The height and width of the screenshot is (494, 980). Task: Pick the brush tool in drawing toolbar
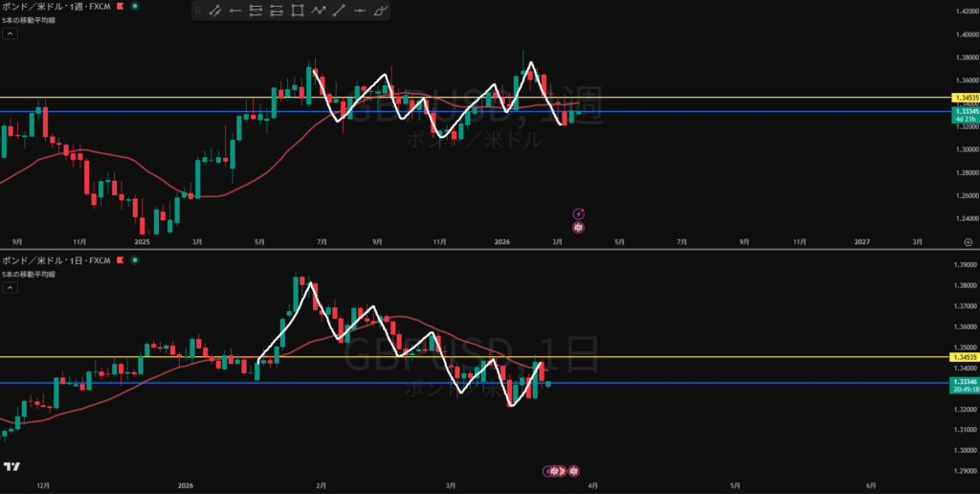[x=381, y=11]
